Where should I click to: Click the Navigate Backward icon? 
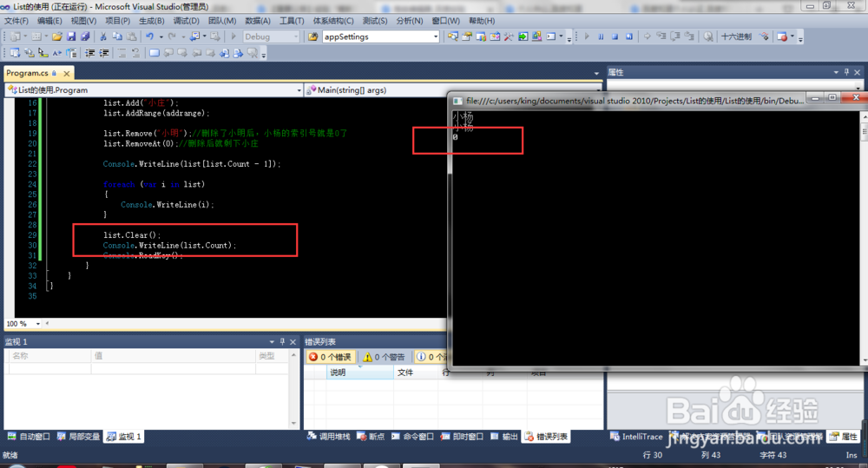click(194, 36)
